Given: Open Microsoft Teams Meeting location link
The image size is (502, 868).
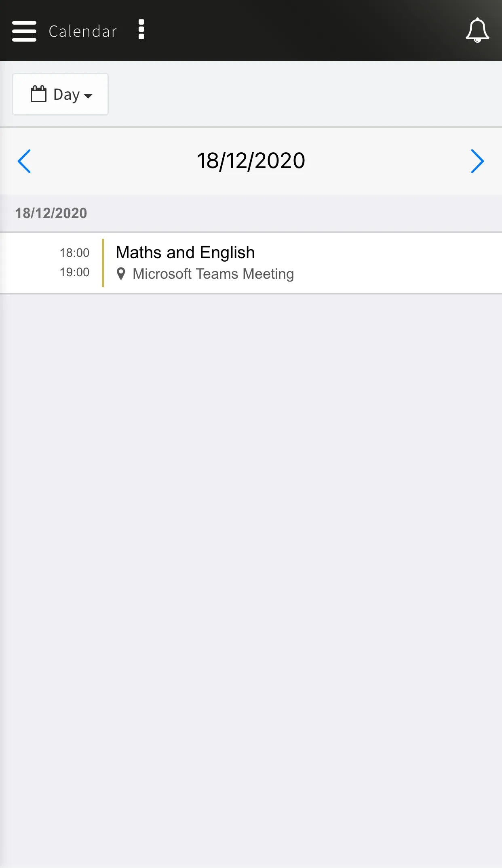Looking at the screenshot, I should 213,273.
